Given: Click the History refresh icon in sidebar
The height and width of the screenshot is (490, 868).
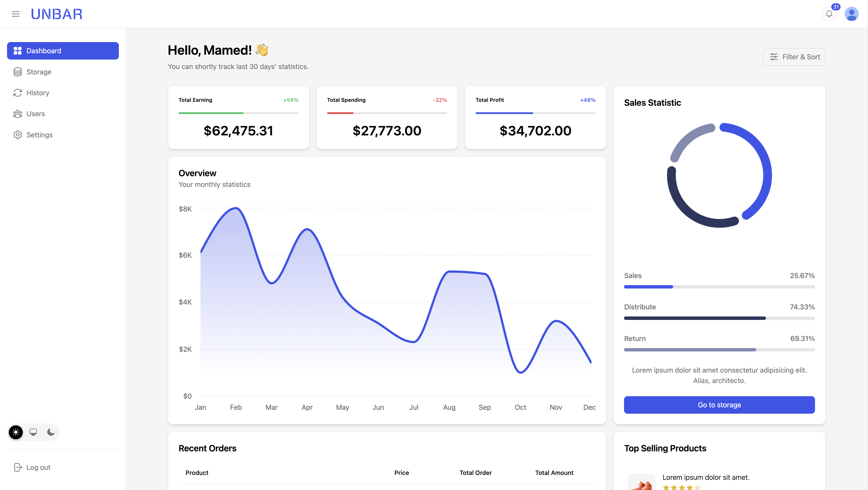Looking at the screenshot, I should click(17, 93).
